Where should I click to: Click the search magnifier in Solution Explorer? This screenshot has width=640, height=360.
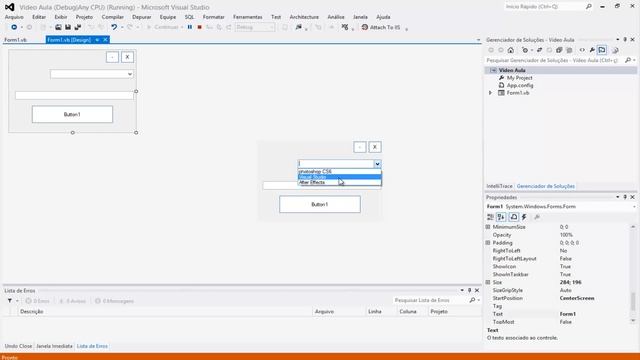[628, 60]
